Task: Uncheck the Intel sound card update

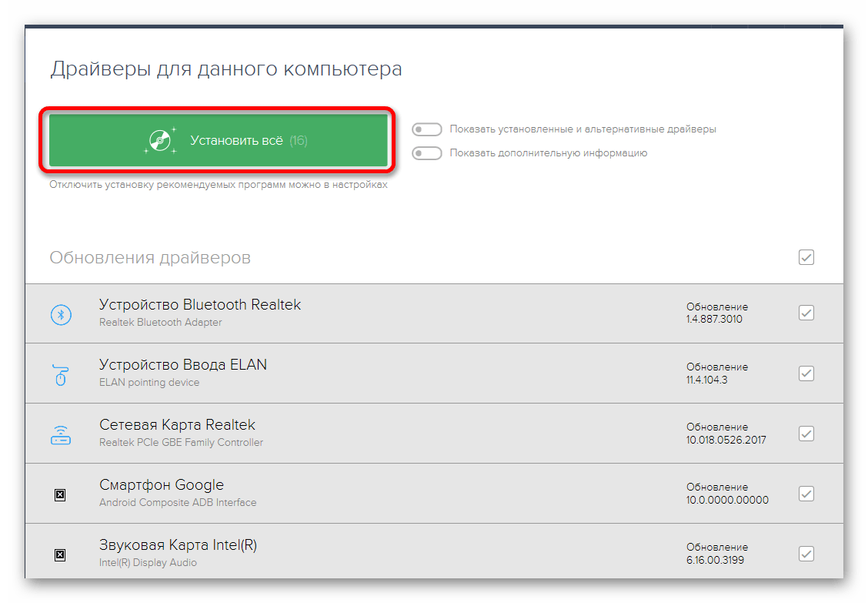Action: coord(806,554)
